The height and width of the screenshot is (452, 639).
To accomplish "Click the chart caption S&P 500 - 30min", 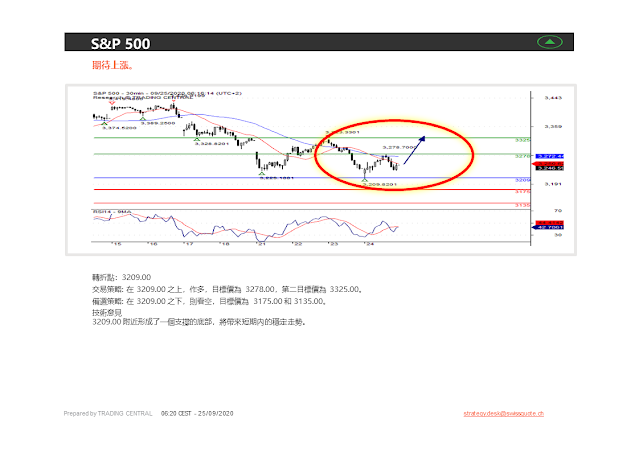I will point(167,93).
